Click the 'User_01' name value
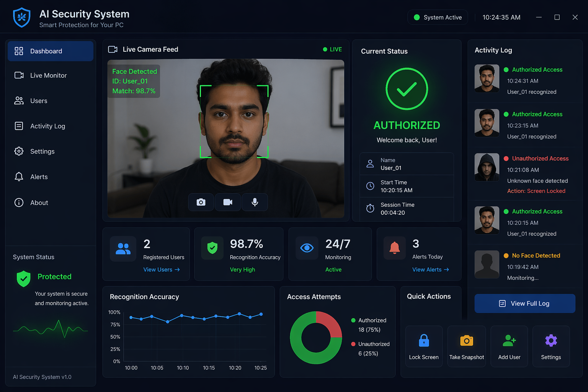This screenshot has height=392, width=588. [391, 168]
